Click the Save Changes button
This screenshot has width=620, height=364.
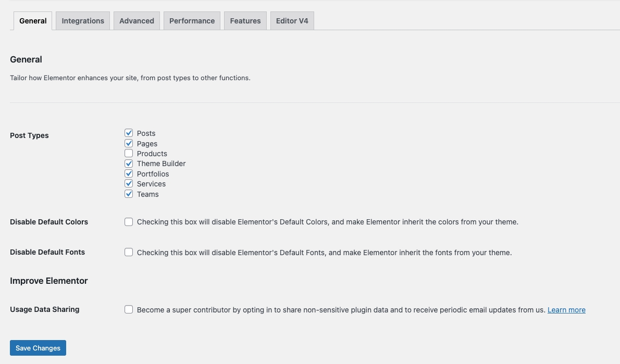[38, 348]
